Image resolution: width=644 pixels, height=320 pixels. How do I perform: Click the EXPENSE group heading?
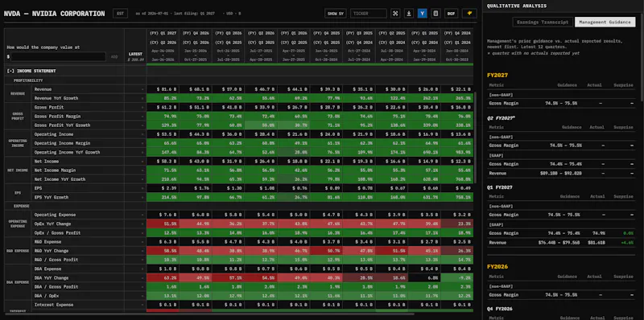(x=22, y=206)
